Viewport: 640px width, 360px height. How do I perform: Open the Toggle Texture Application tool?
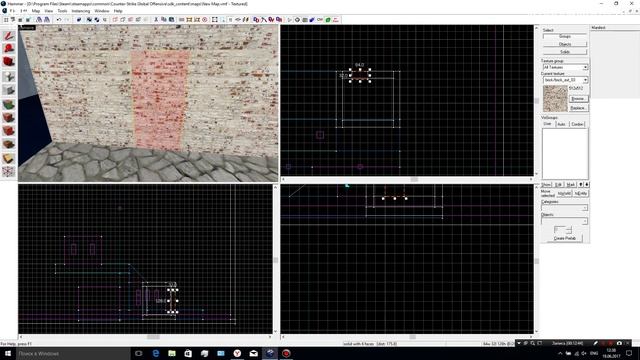pyautogui.click(x=9, y=104)
